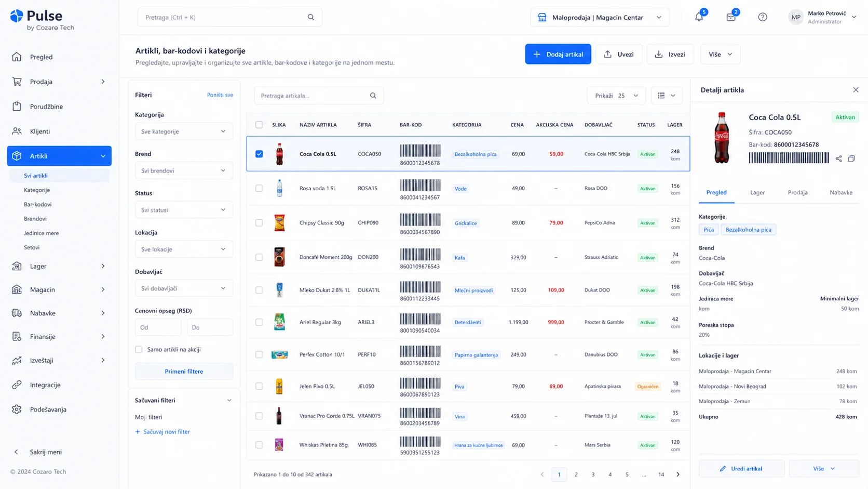Click the article search magnifier icon
Image resolution: width=868 pixels, height=489 pixels.
pos(373,96)
